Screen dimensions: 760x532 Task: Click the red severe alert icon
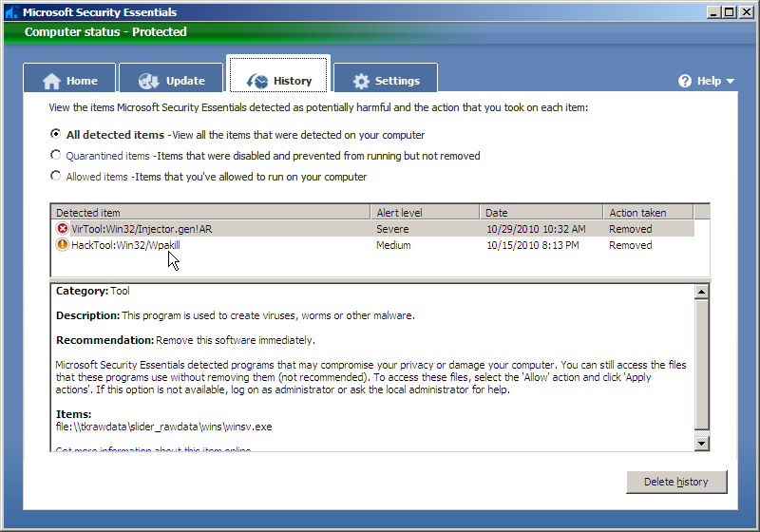(62, 228)
